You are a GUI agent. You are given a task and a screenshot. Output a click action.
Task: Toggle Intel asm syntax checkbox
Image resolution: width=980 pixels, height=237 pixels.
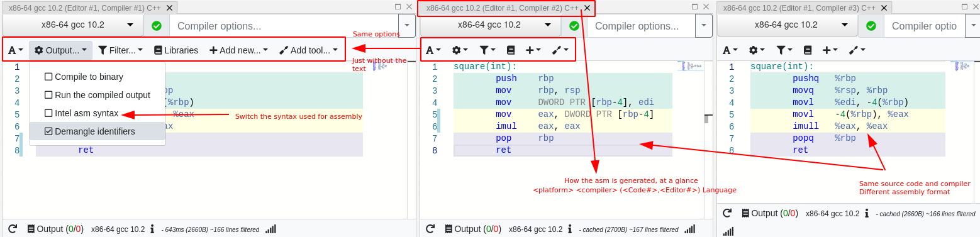(48, 113)
